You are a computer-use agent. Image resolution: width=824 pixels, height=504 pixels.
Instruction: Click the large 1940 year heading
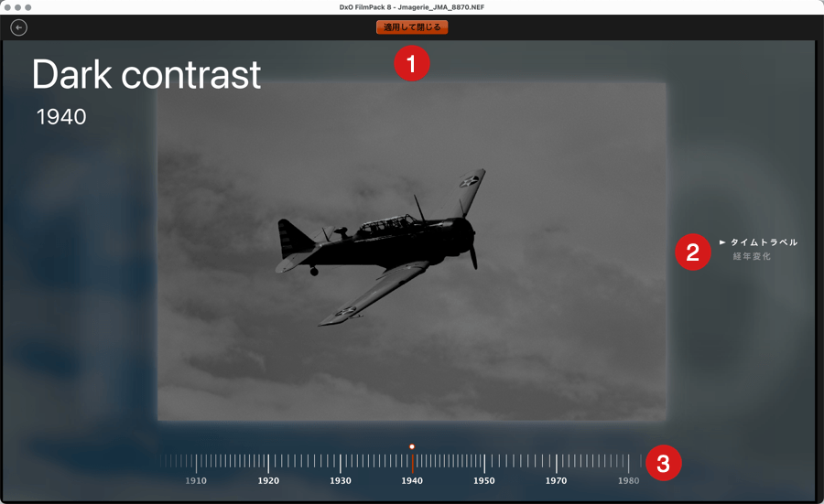pos(61,116)
